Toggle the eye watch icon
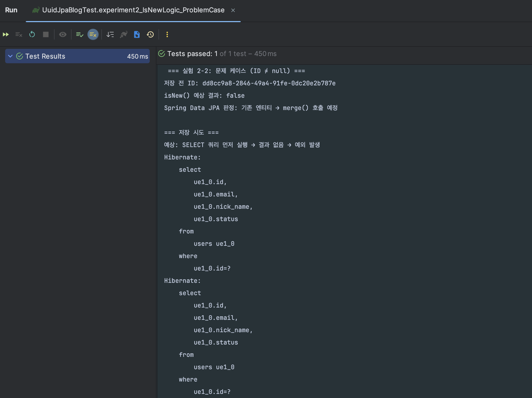Screen dimensions: 532x398 pos(63,34)
